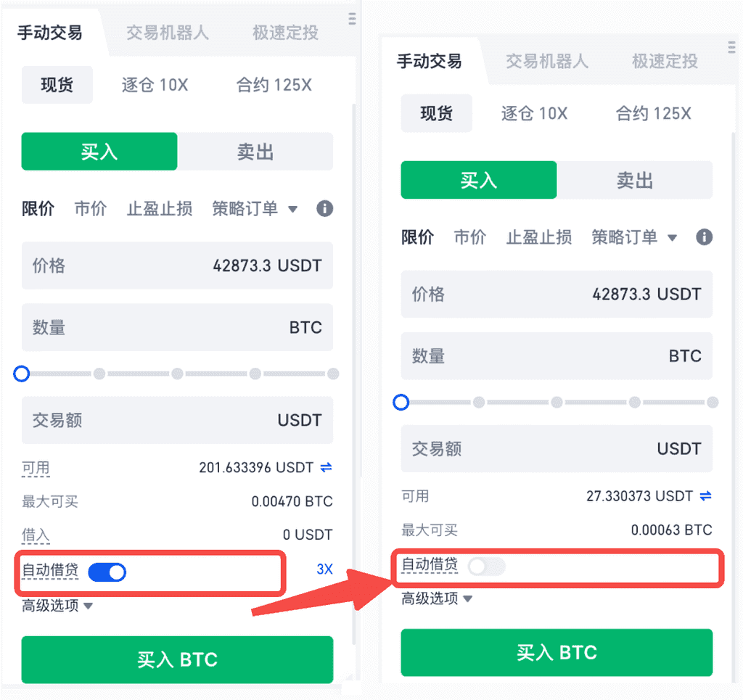Disable the 自动借贷 toggle in the left panel
Viewport: 743px width, 700px height.
tap(107, 572)
